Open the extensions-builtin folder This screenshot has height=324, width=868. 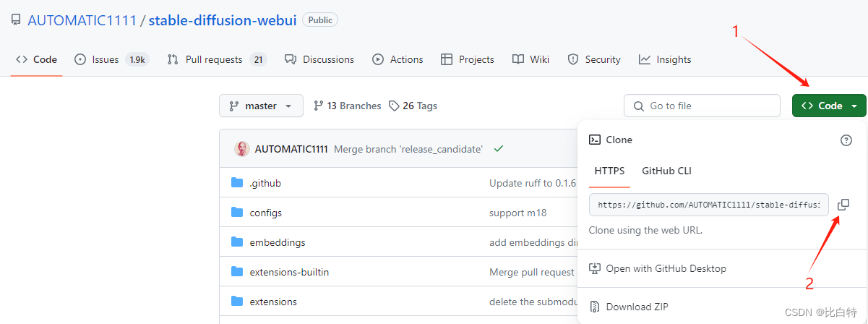tap(289, 272)
